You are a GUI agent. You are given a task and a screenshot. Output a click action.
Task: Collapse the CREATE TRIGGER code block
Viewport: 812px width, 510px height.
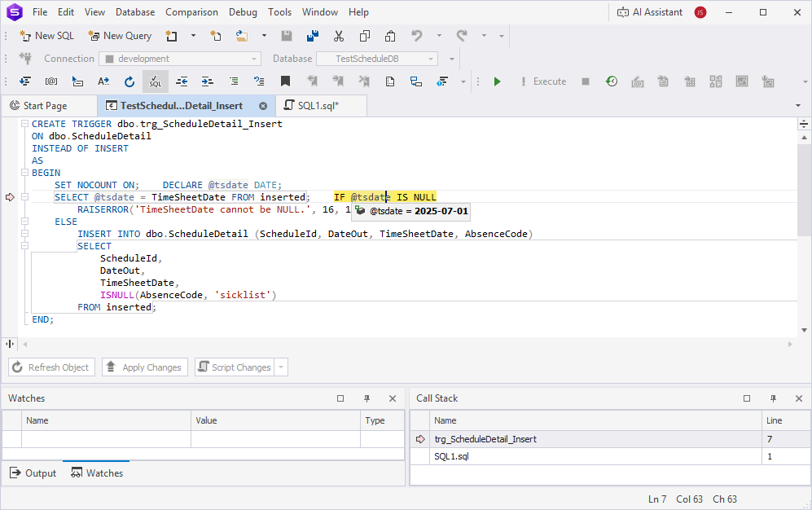pyautogui.click(x=24, y=124)
